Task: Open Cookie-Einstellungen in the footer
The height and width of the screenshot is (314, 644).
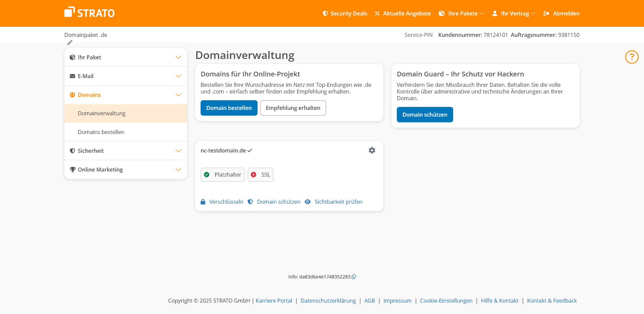Action: (x=446, y=301)
